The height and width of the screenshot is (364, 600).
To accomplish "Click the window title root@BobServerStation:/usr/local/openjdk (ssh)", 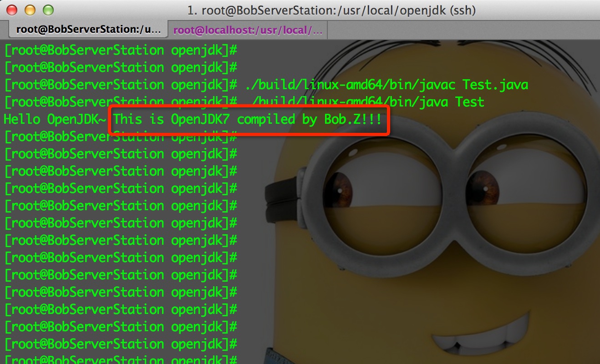I will pos(331,10).
